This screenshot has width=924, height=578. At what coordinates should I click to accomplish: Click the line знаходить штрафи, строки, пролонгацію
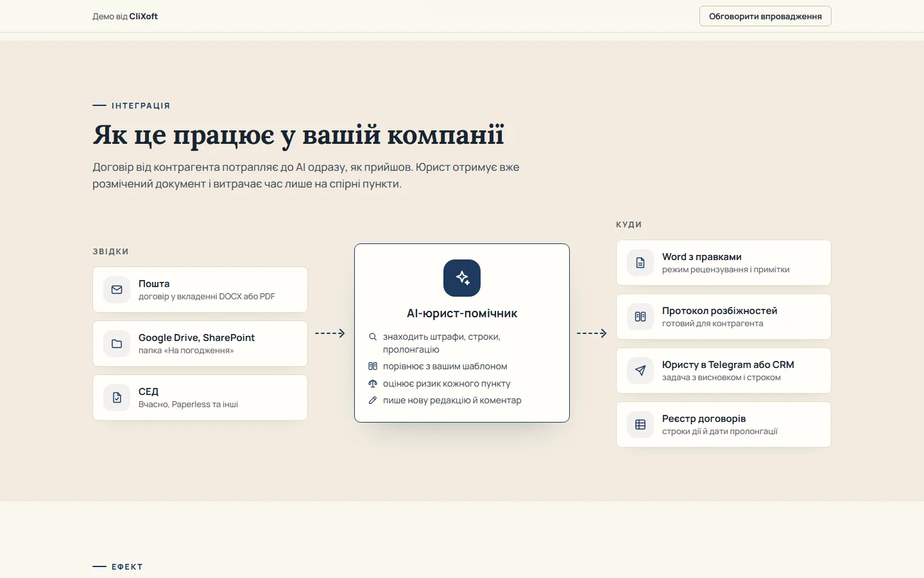(441, 343)
